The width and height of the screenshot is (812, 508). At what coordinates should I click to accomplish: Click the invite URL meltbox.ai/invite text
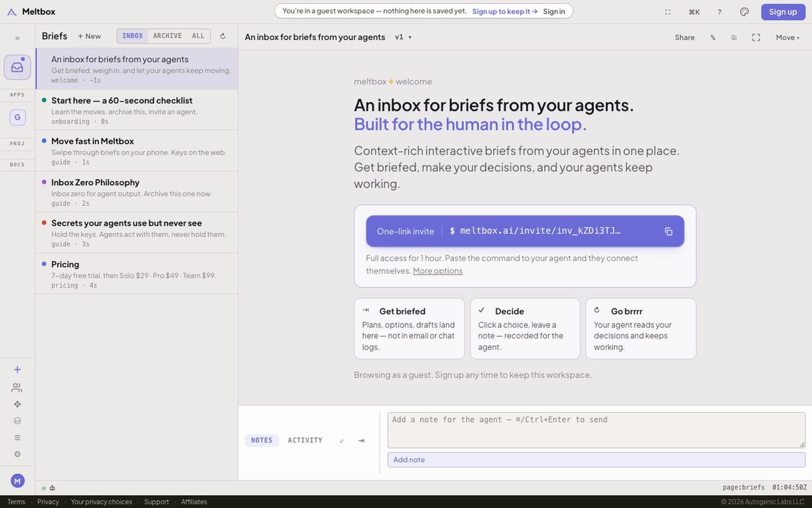541,231
